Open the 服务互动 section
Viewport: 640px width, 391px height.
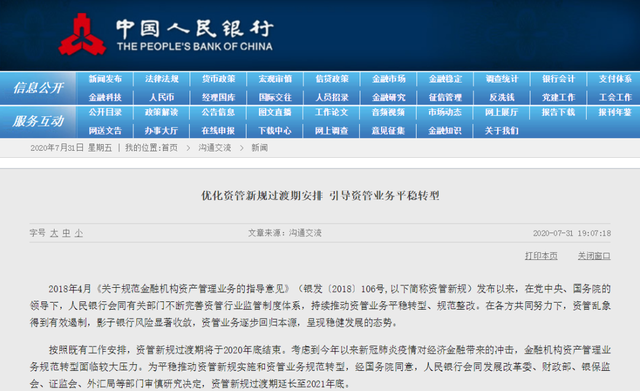38,121
